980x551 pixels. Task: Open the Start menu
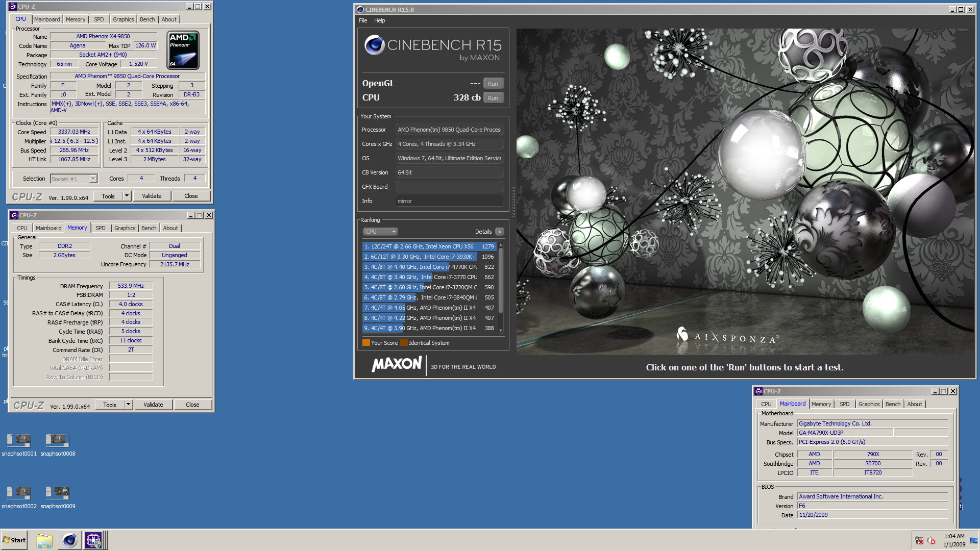click(14, 540)
